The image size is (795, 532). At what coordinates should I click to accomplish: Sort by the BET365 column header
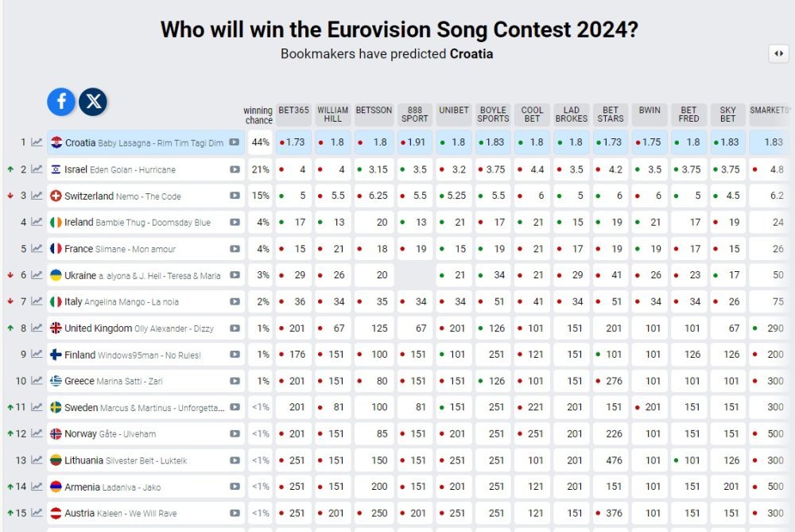(x=293, y=111)
